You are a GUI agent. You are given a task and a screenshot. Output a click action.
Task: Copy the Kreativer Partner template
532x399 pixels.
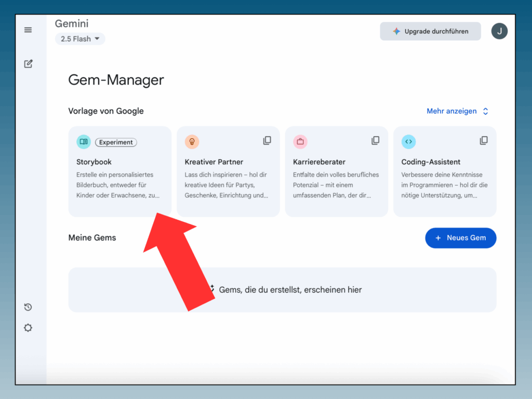coord(267,140)
